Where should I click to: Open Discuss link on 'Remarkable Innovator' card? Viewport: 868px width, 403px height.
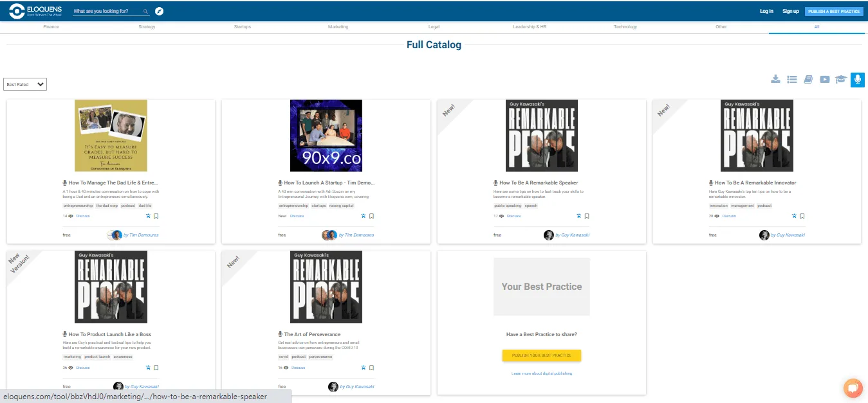coord(729,216)
